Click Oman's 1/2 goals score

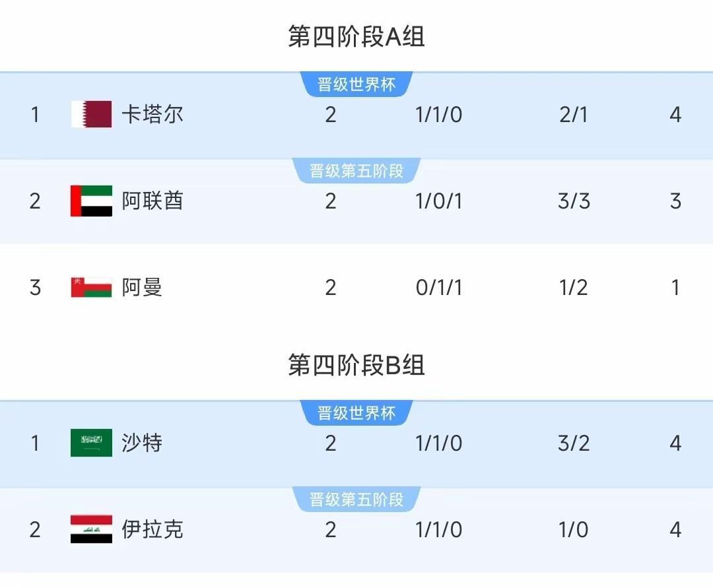point(573,288)
